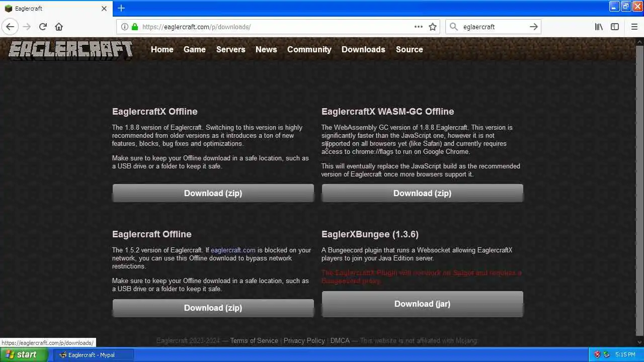
Task: Go to Servers page
Action: coord(230,49)
